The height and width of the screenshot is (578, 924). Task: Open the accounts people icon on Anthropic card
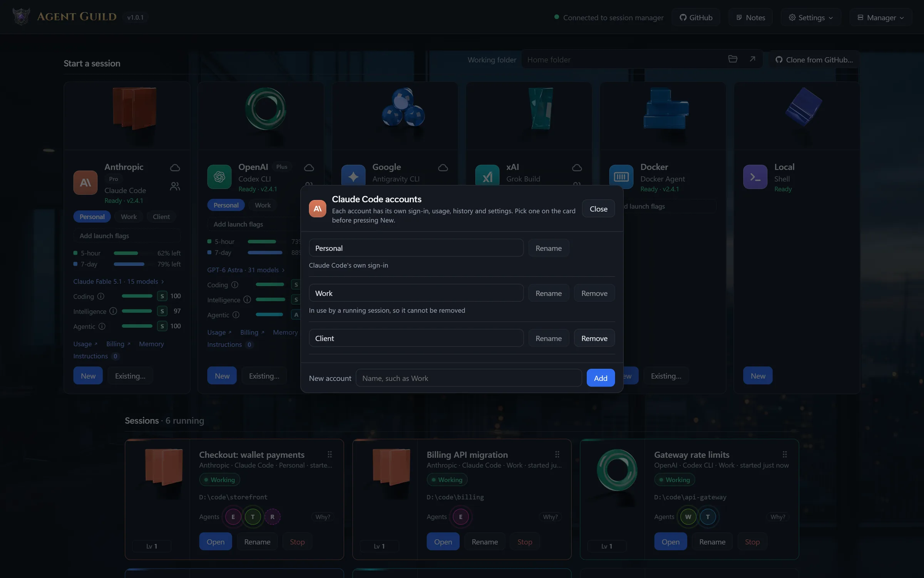[x=175, y=187]
